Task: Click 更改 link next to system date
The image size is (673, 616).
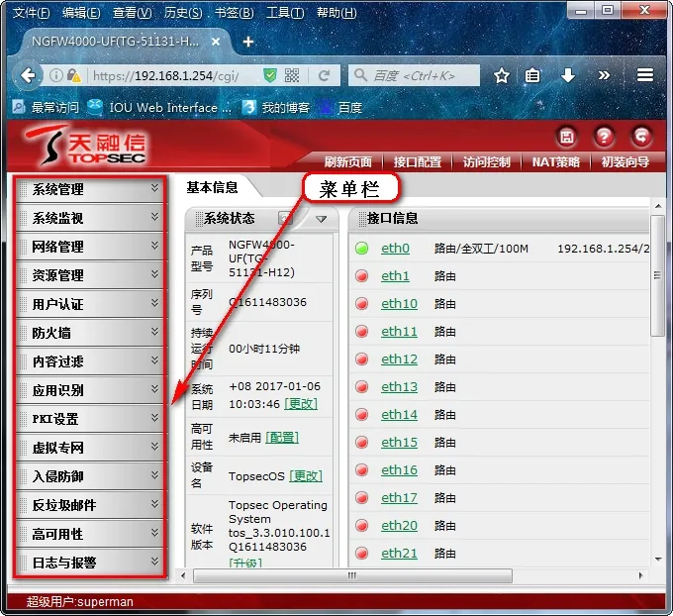Action: pos(301,404)
